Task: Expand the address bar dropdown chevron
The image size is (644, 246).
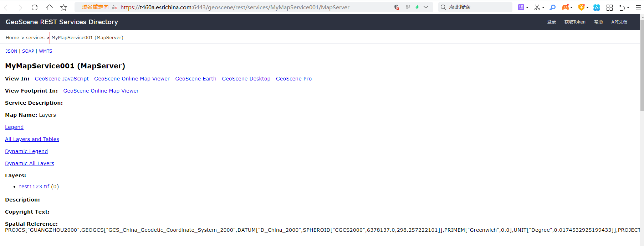Action: (x=426, y=7)
